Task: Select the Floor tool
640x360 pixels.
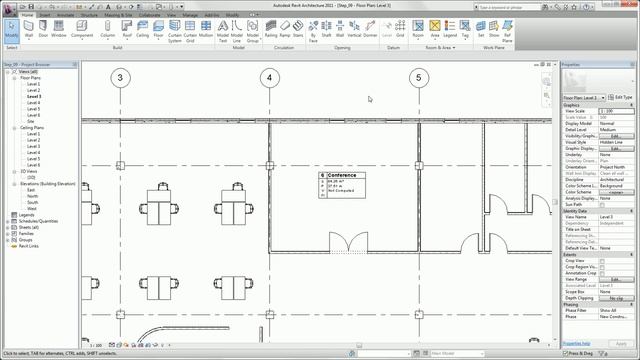Action: (158, 29)
